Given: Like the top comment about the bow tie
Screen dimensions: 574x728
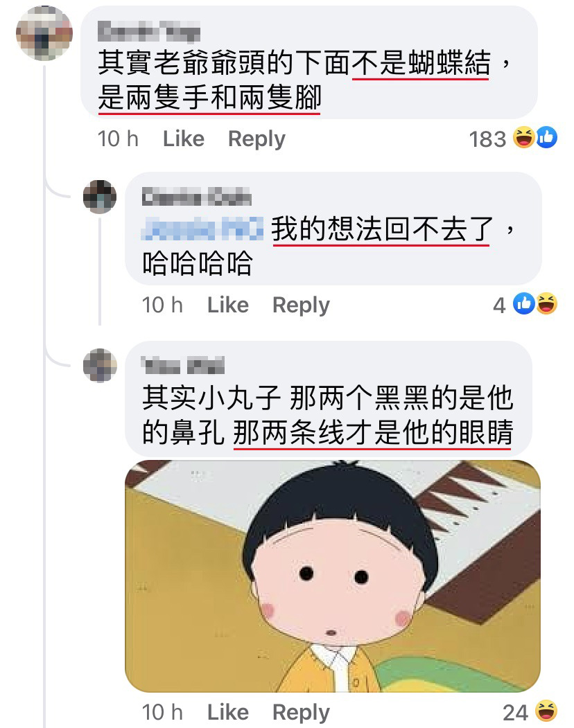Looking at the screenshot, I should click(184, 139).
